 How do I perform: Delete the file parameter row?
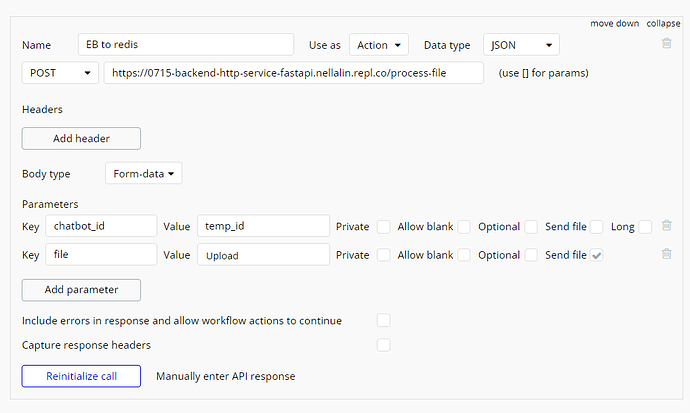coord(666,254)
